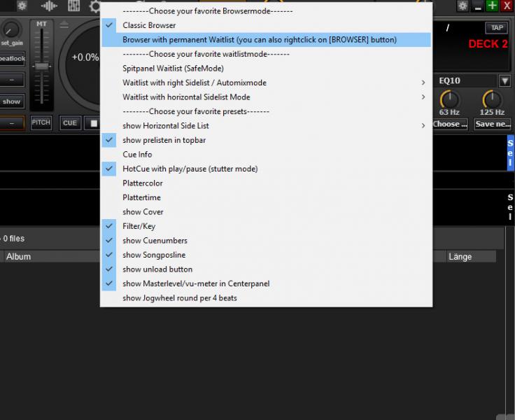This screenshot has height=420, width=515.
Task: Click the waveform icon in top toolbar
Action: (x=49, y=6)
